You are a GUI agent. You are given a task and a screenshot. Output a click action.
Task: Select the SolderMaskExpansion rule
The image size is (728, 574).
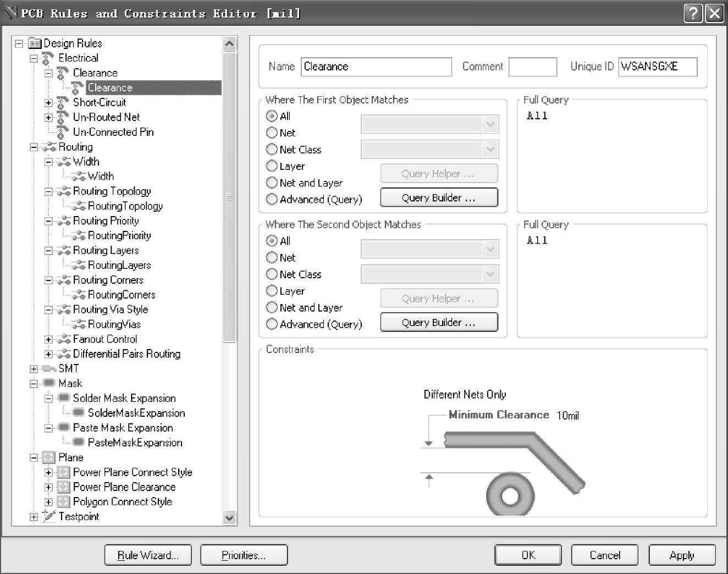(136, 413)
